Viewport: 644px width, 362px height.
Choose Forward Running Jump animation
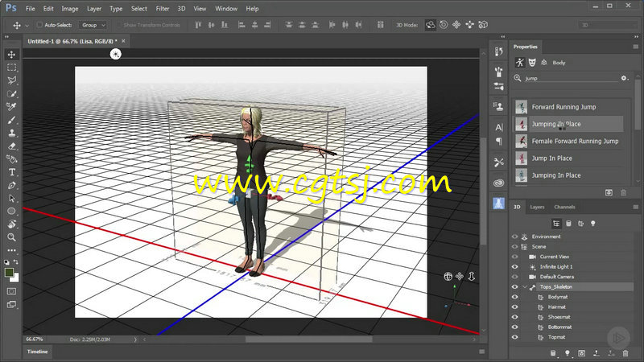point(568,107)
